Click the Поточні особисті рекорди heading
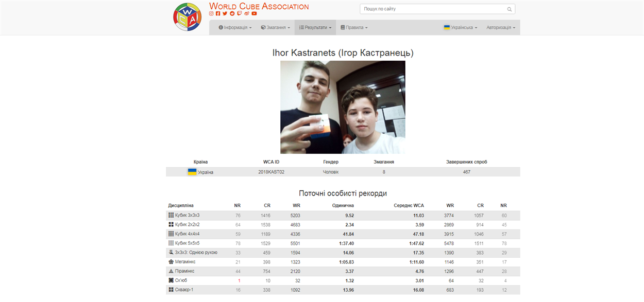 click(x=343, y=193)
